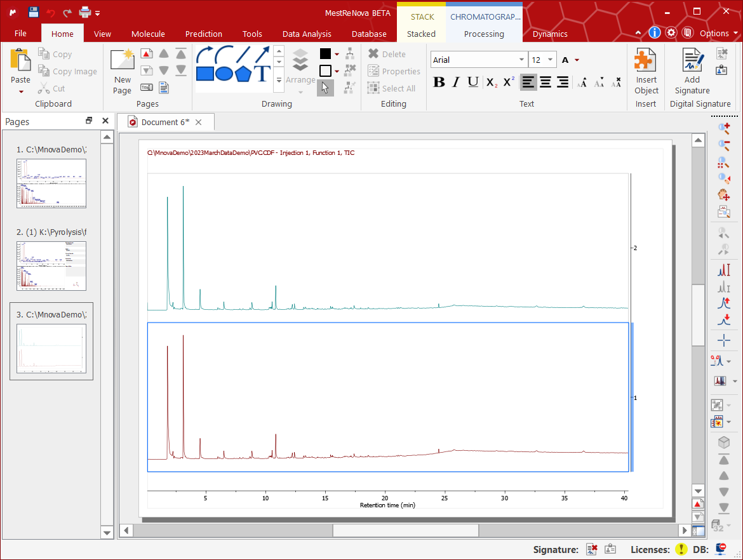
Task: Click the Insert Object puzzle icon
Action: tap(646, 61)
